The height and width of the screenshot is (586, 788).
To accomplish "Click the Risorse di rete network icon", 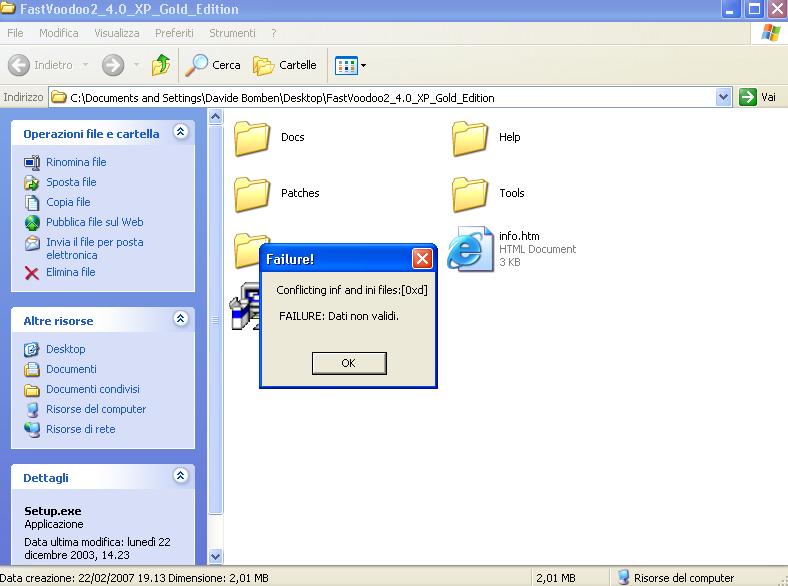I will [32, 430].
